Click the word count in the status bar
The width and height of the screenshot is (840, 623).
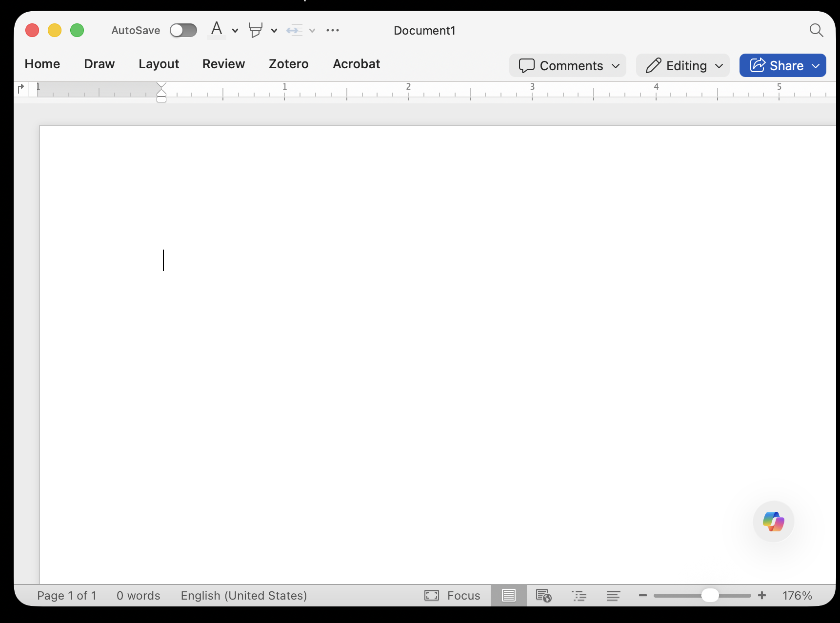point(138,595)
